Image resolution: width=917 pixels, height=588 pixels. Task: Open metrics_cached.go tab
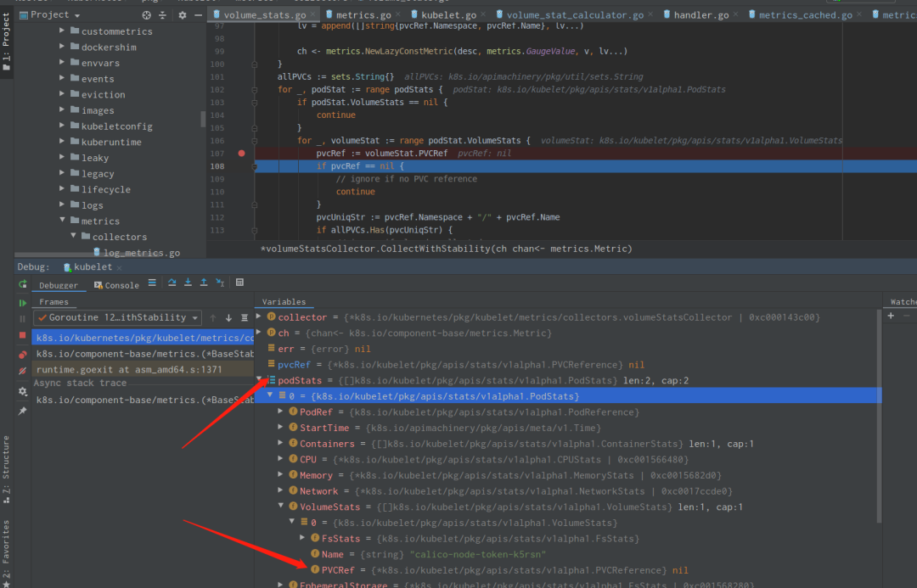(805, 15)
